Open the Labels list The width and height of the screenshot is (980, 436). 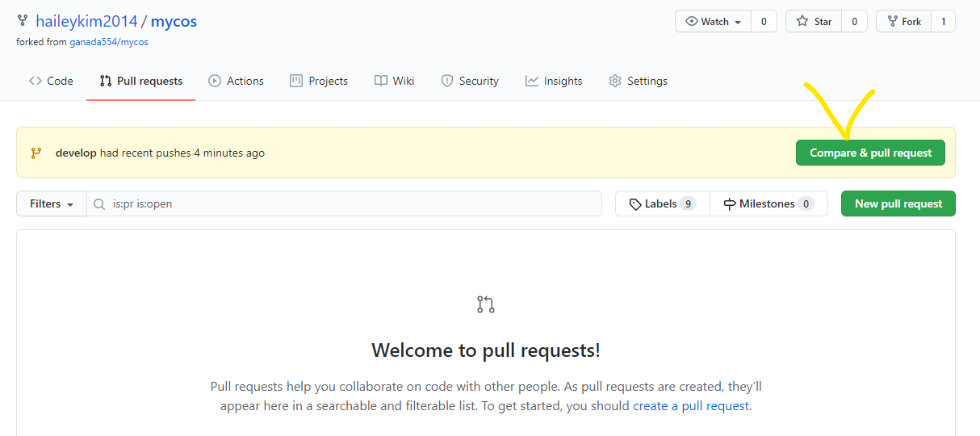pyautogui.click(x=663, y=203)
